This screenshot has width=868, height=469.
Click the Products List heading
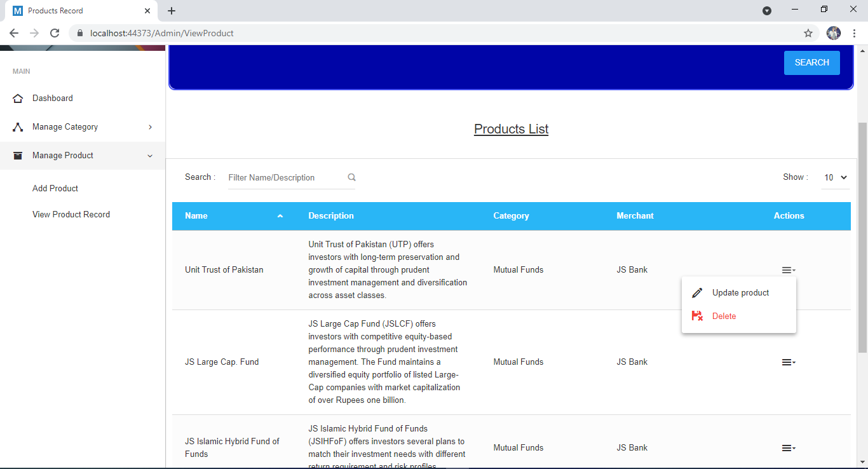click(512, 129)
